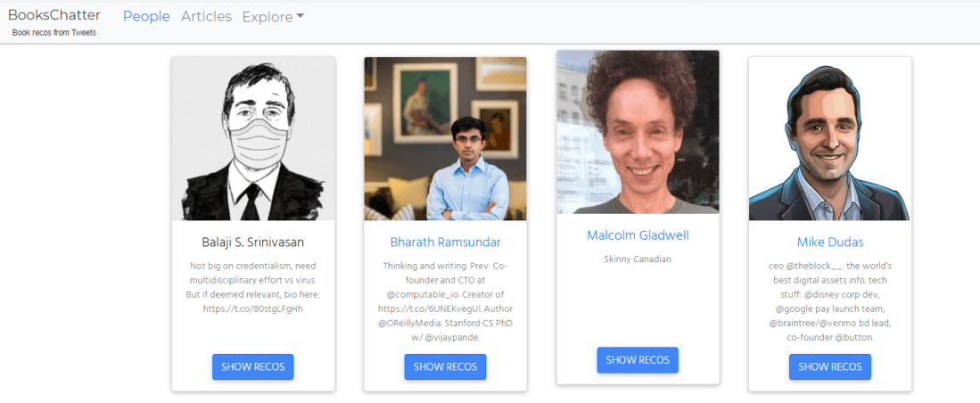Open Mike Dudas name link
Viewport: 980px width, 403px height.
(829, 243)
